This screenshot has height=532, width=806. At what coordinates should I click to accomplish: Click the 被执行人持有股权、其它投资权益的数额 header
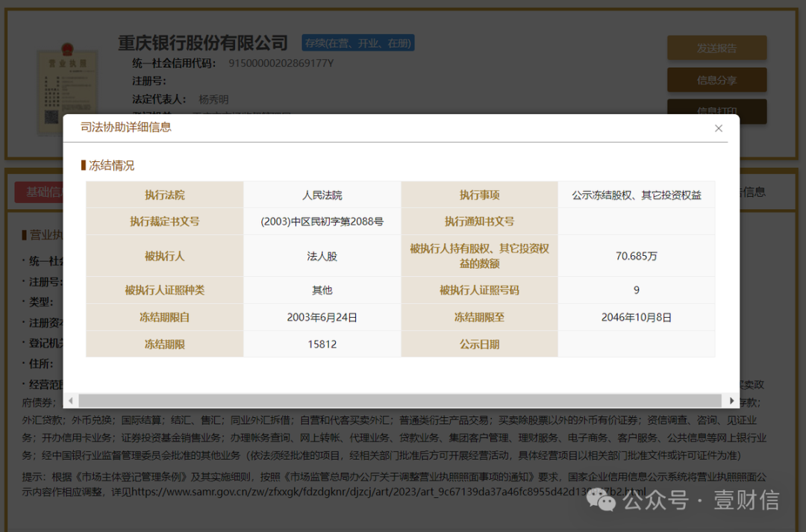pyautogui.click(x=479, y=256)
